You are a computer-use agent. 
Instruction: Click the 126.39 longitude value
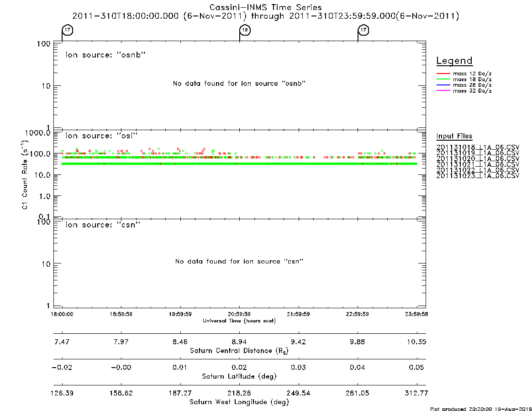click(x=62, y=393)
